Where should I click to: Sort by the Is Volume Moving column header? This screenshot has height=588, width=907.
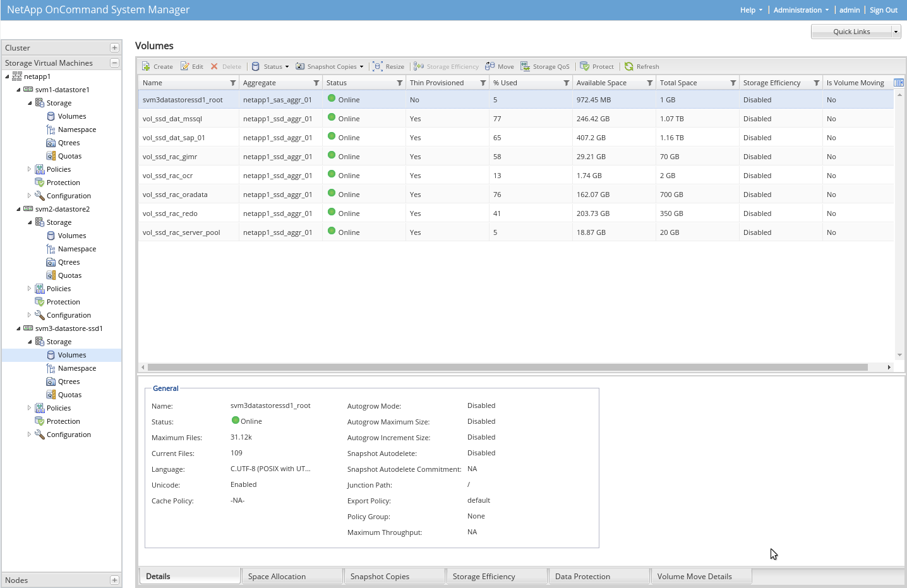pyautogui.click(x=855, y=83)
